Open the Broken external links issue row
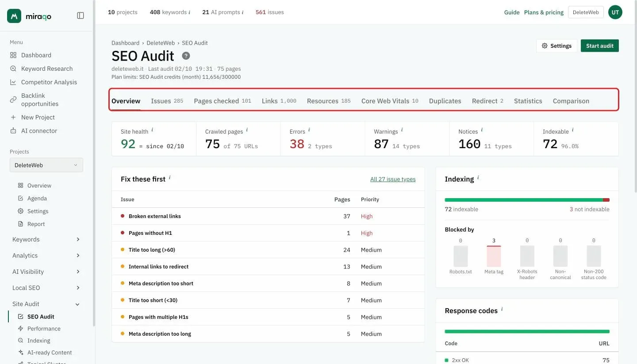This screenshot has height=364, width=637. 268,216
